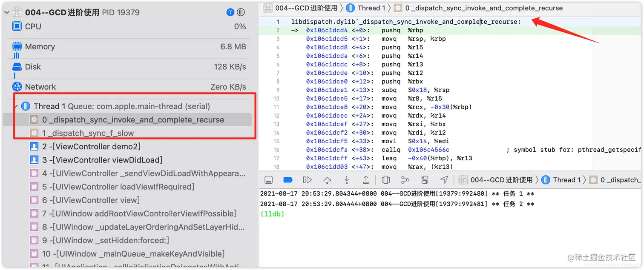The image size is (644, 270).
Task: Click the user code icon for frame 3
Action: tap(34, 160)
